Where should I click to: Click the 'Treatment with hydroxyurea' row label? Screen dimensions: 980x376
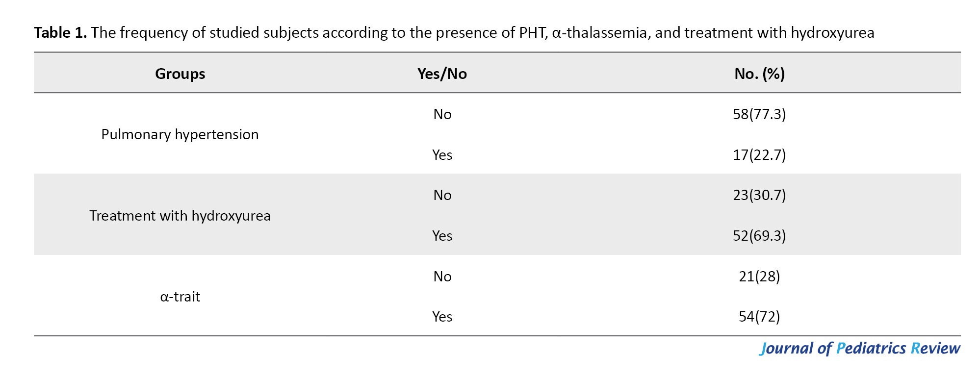[180, 216]
